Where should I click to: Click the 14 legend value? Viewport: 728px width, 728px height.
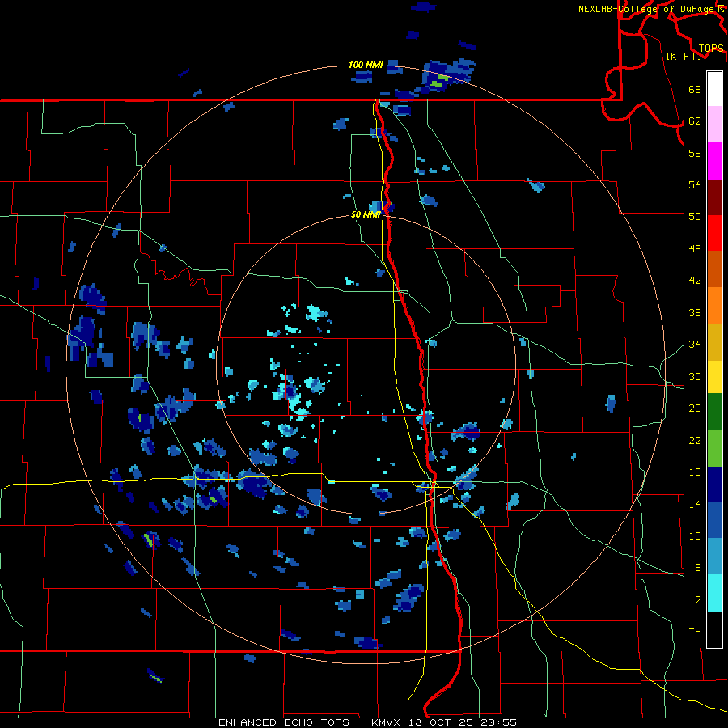[695, 504]
